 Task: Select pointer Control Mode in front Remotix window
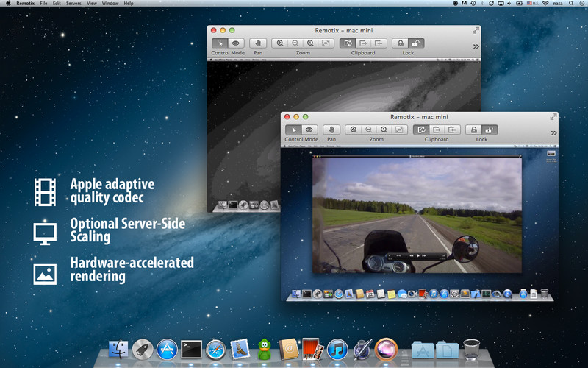pos(293,130)
